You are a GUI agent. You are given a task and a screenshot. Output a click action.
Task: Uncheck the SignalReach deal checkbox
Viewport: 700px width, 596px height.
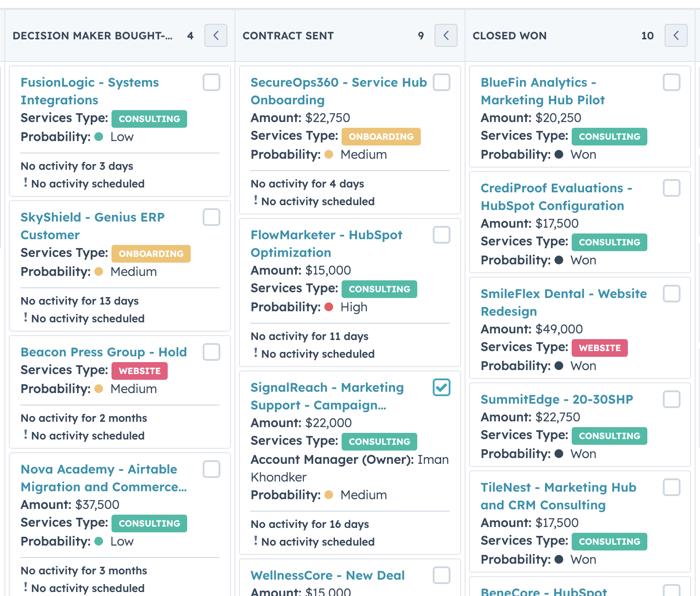(x=442, y=387)
